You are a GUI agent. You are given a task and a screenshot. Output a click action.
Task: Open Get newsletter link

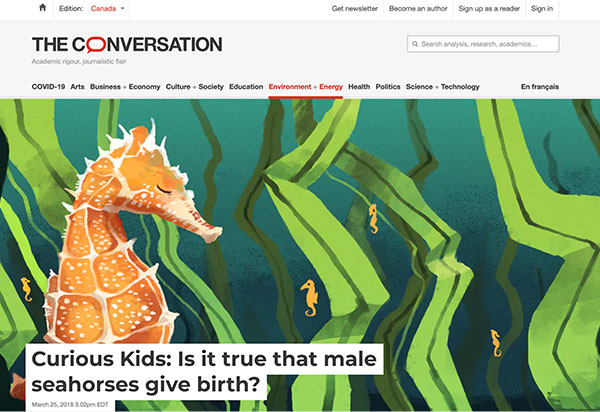coord(355,8)
